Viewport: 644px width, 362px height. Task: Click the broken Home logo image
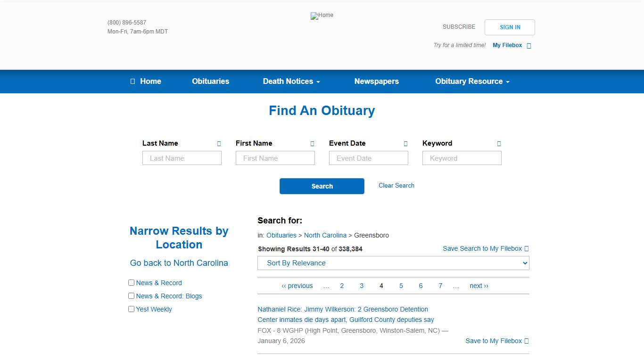[322, 16]
